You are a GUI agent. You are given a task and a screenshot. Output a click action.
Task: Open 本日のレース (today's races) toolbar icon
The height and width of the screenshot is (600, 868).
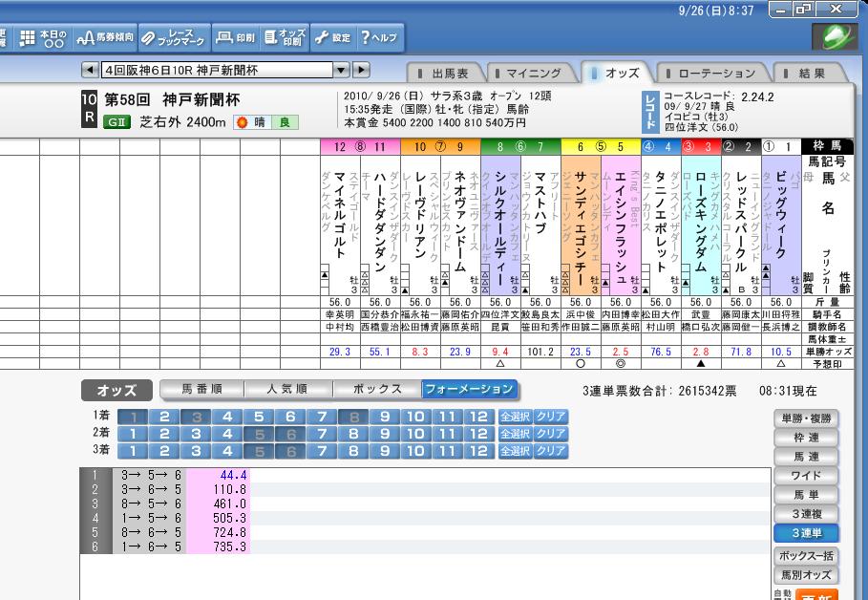click(41, 38)
